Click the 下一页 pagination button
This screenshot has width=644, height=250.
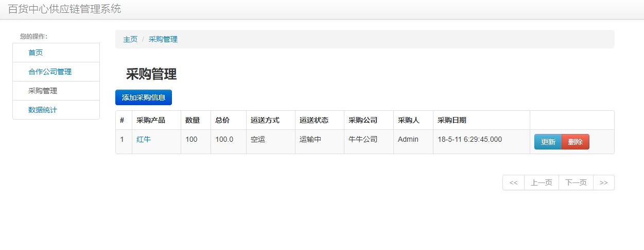[576, 182]
